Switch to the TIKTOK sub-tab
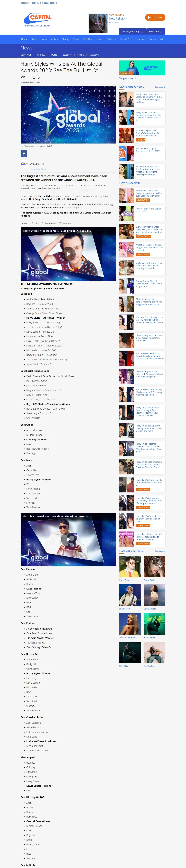Viewport: 186px width, 868px height. (x=80, y=55)
